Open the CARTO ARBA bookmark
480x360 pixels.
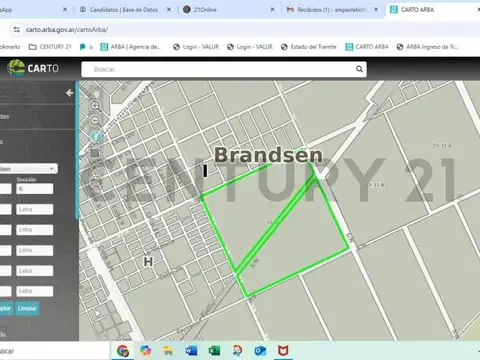click(367, 47)
